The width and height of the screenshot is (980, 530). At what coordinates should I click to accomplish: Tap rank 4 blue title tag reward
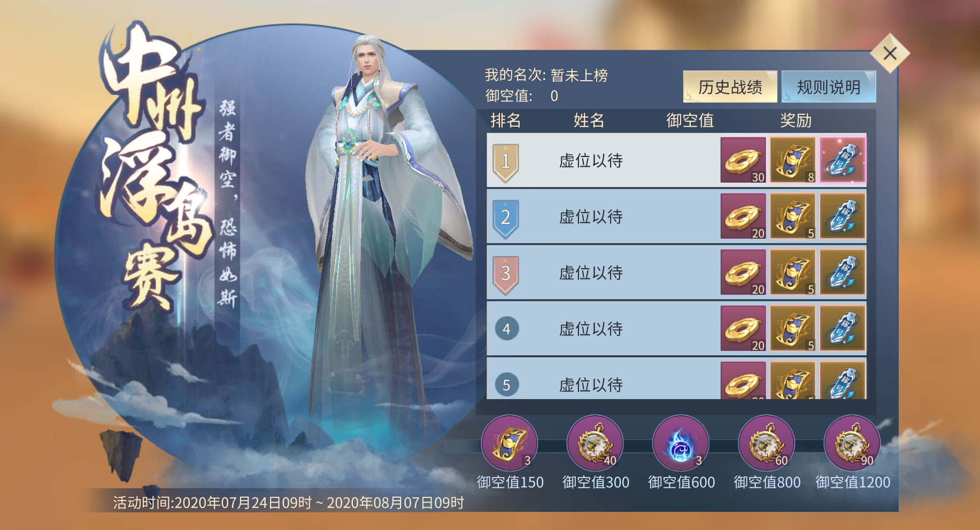click(843, 328)
